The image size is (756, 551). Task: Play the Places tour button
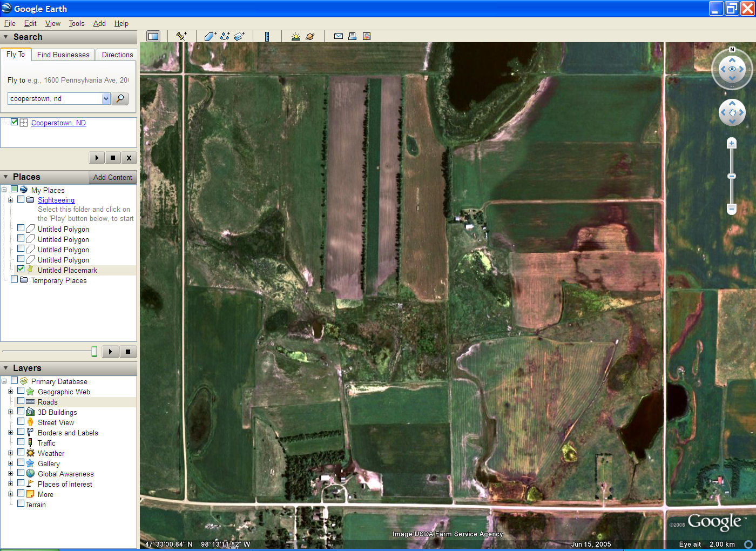click(110, 352)
